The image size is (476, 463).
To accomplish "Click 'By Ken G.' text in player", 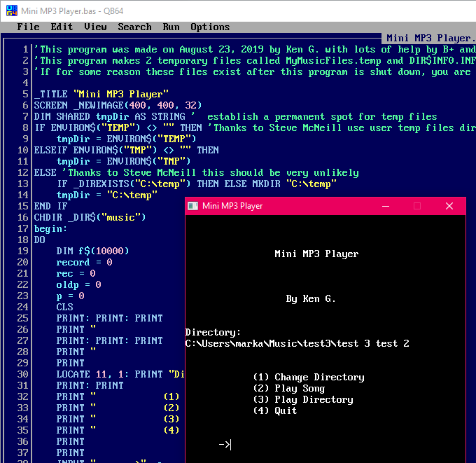I will click(x=311, y=298).
